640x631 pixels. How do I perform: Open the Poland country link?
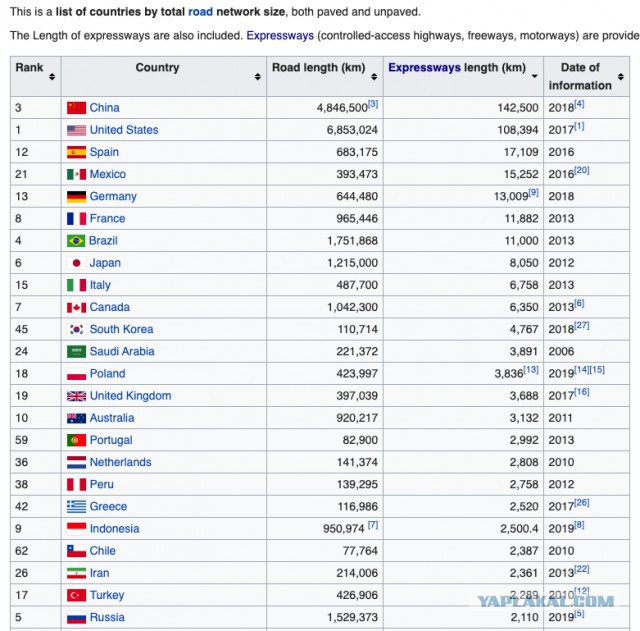pyautogui.click(x=107, y=373)
